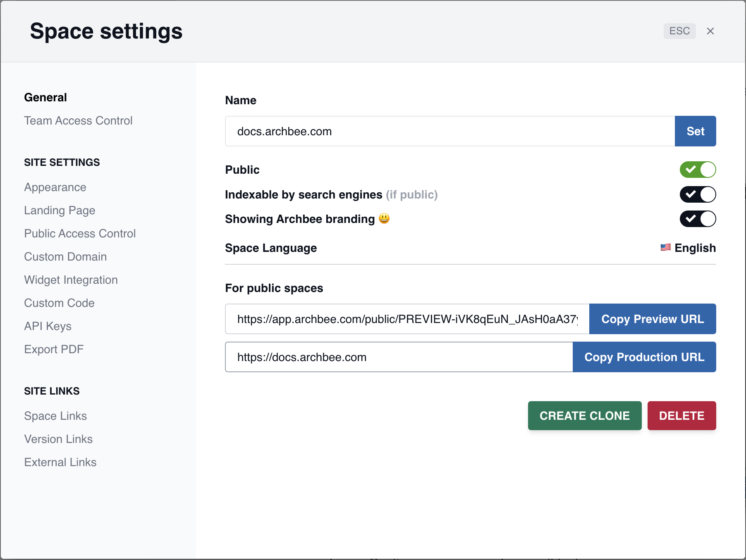Click the ESC key badge
The image size is (746, 560).
coord(679,31)
